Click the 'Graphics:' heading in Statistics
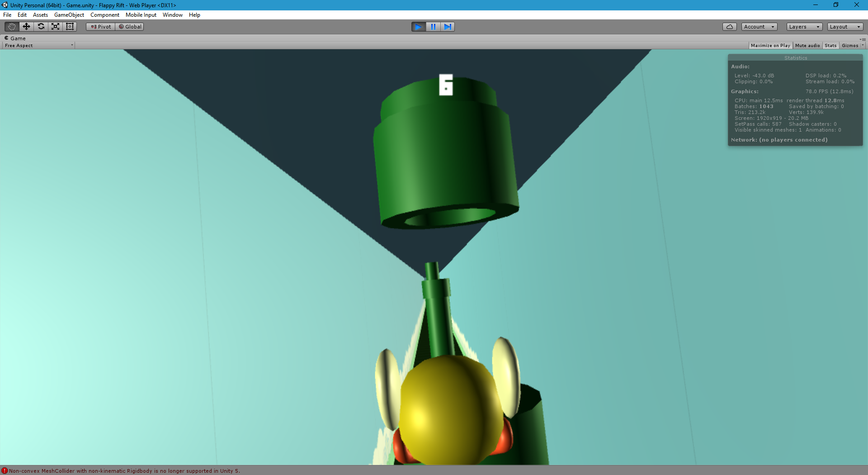The height and width of the screenshot is (475, 868). coord(745,91)
